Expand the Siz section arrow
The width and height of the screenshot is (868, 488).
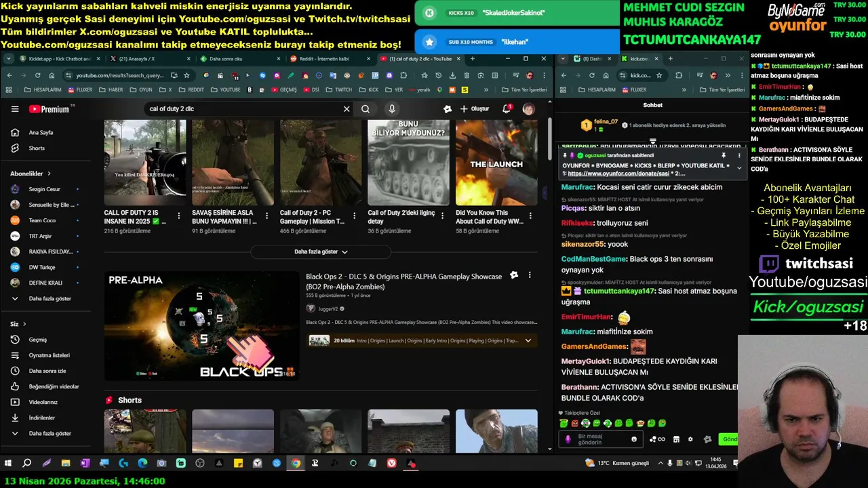click(x=24, y=324)
